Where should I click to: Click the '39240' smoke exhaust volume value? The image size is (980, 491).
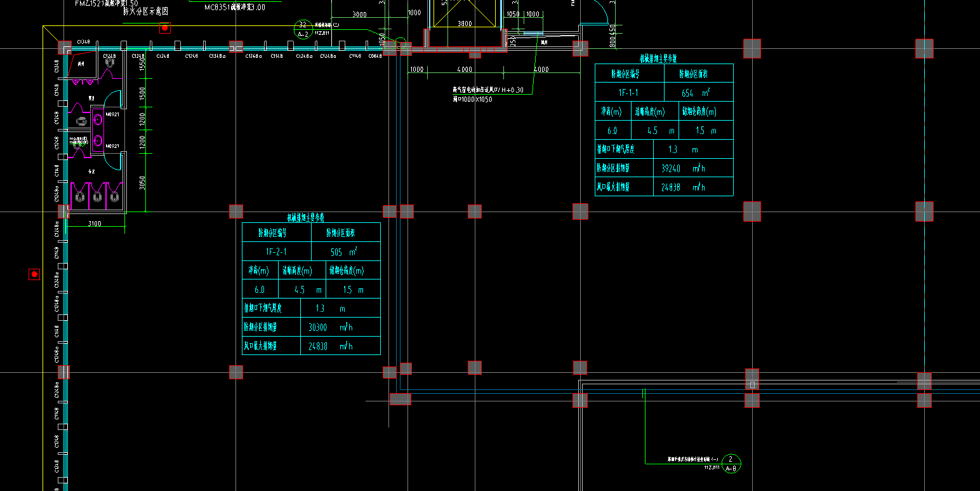pyautogui.click(x=671, y=168)
